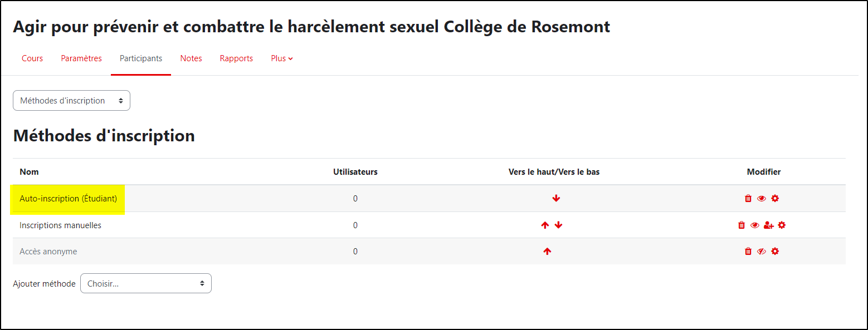Delete the Auto-inscription (Étudiant) method
This screenshot has height=330, width=868.
748,199
